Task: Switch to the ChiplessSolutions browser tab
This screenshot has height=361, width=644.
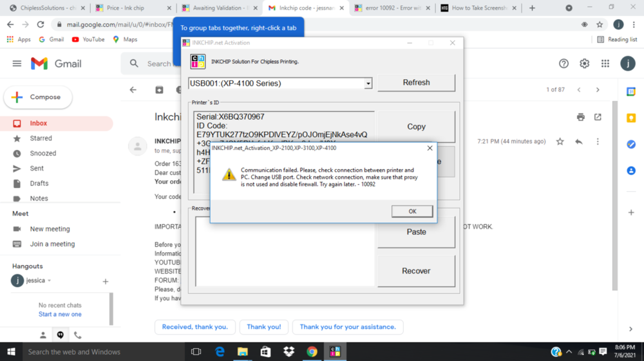Action: click(47, 8)
